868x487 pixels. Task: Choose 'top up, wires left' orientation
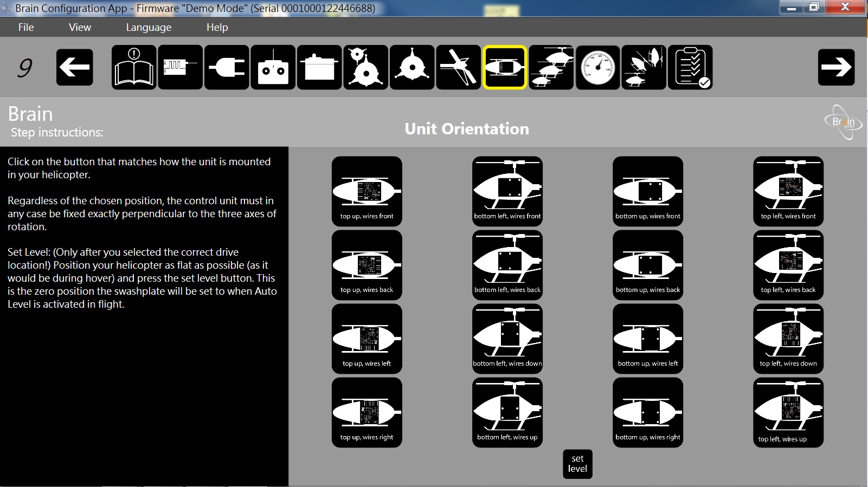[x=367, y=339]
